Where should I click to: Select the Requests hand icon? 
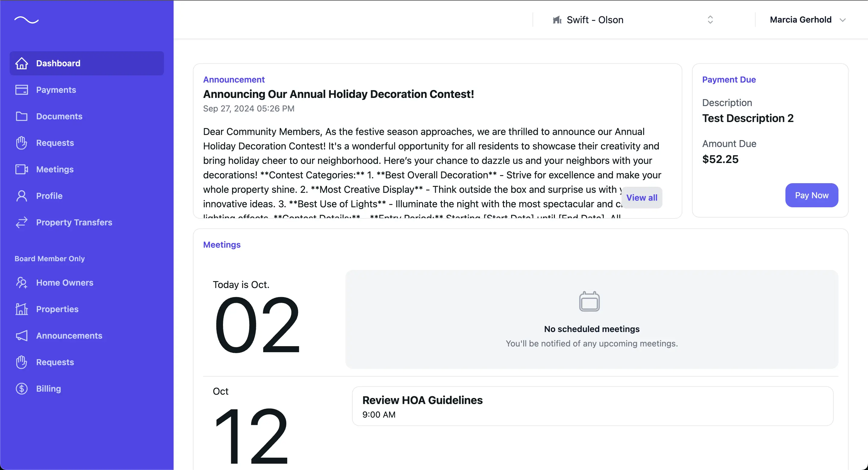(21, 143)
